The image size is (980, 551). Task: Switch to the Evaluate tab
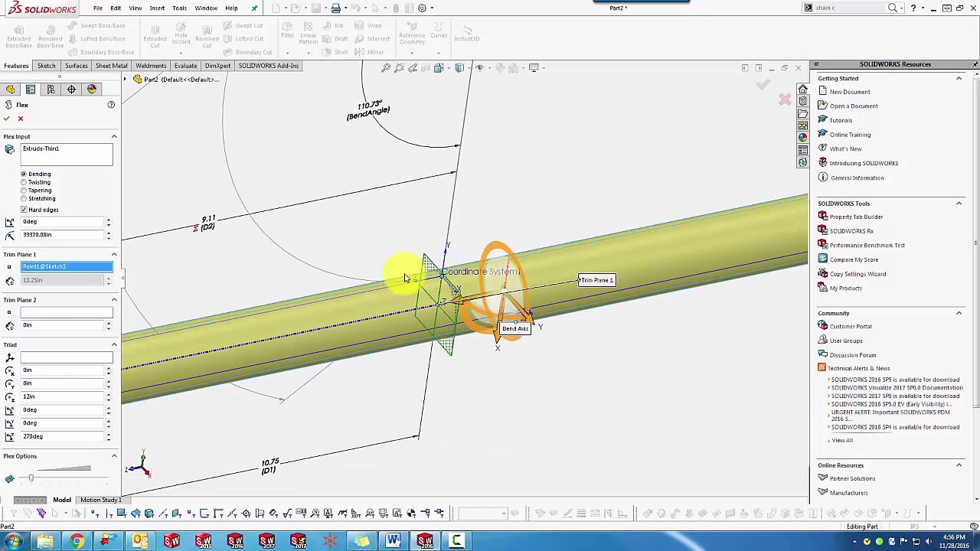(x=185, y=66)
